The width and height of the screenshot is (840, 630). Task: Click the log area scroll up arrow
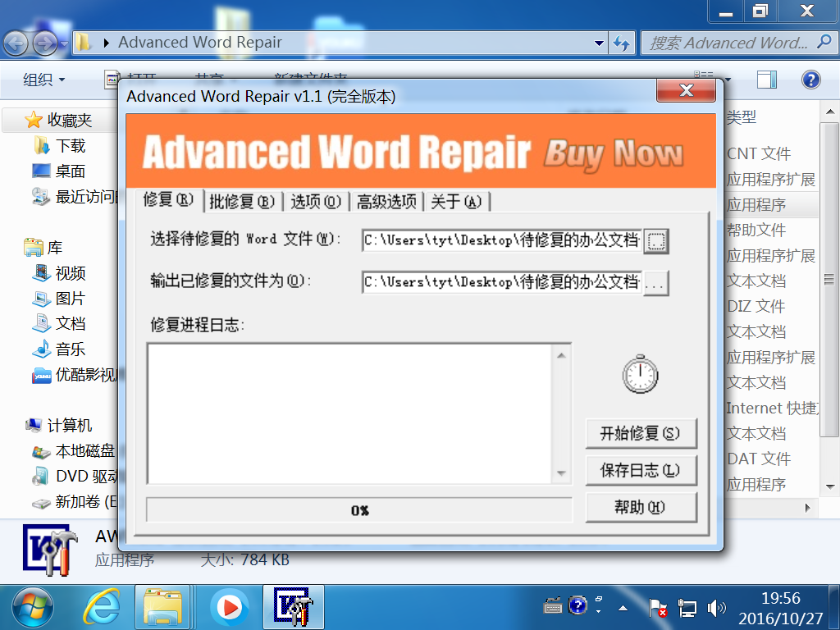[561, 356]
